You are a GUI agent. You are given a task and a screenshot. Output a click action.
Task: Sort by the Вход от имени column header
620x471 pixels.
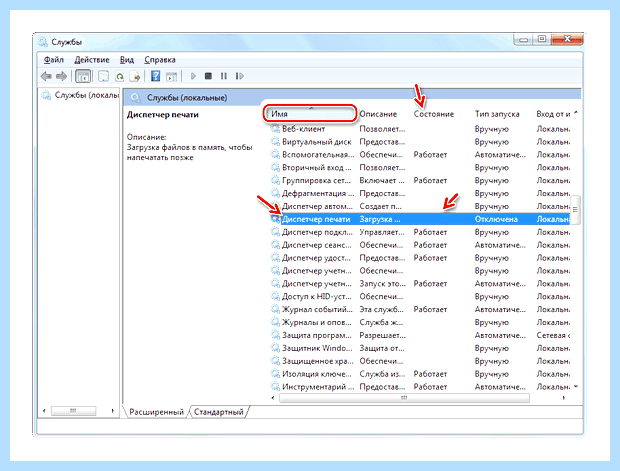click(553, 114)
